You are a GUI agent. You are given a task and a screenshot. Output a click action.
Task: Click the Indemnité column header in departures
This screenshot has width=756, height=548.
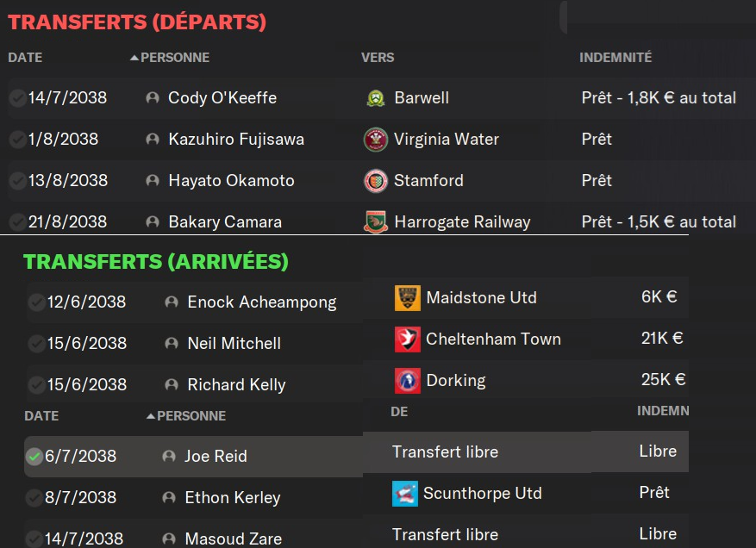(615, 58)
